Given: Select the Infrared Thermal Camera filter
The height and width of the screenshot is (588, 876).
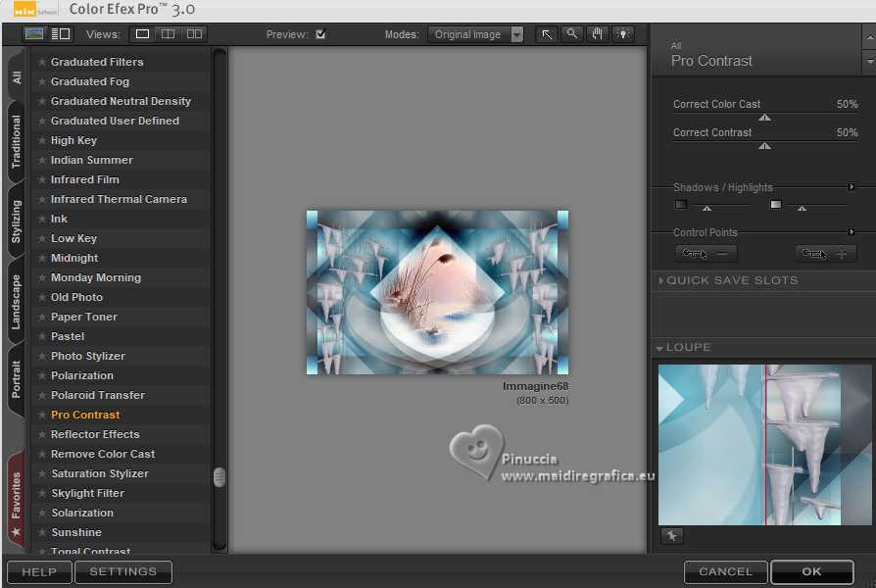Looking at the screenshot, I should click(119, 199).
